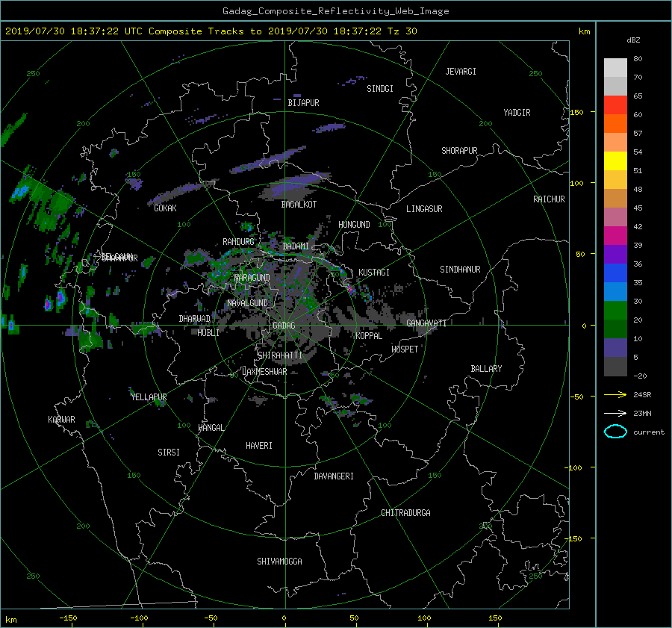Click the RAICHUR city label
Viewport: 672px width, 628px height.
pyautogui.click(x=549, y=199)
